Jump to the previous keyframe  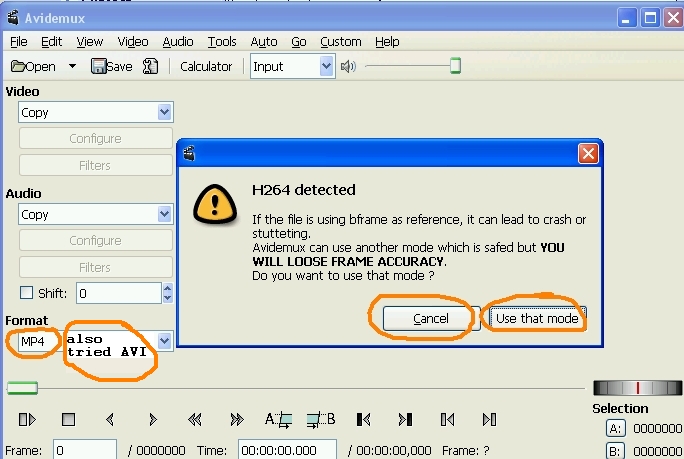click(195, 420)
